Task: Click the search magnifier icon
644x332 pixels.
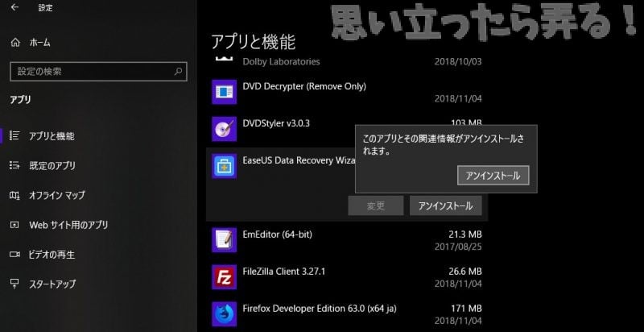Action: click(178, 72)
